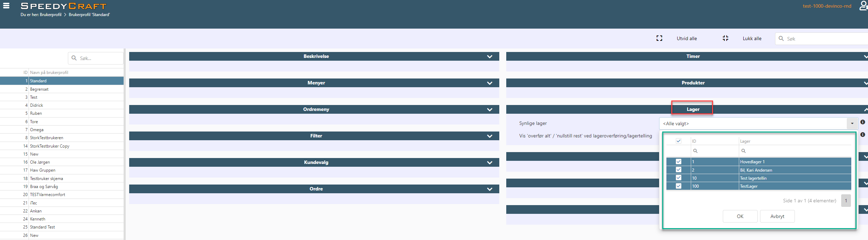The width and height of the screenshot is (868, 240).
Task: Focus the top-right Søk field
Action: coord(822,38)
